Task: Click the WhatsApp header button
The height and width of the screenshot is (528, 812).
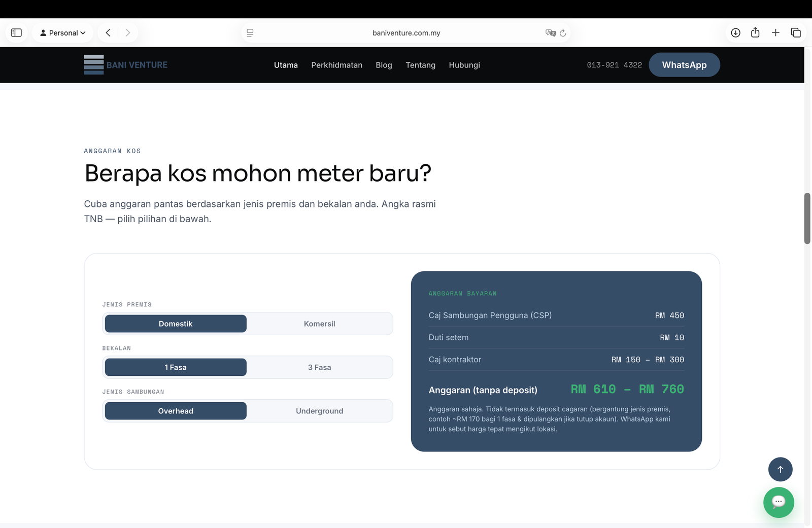Action: pos(684,65)
